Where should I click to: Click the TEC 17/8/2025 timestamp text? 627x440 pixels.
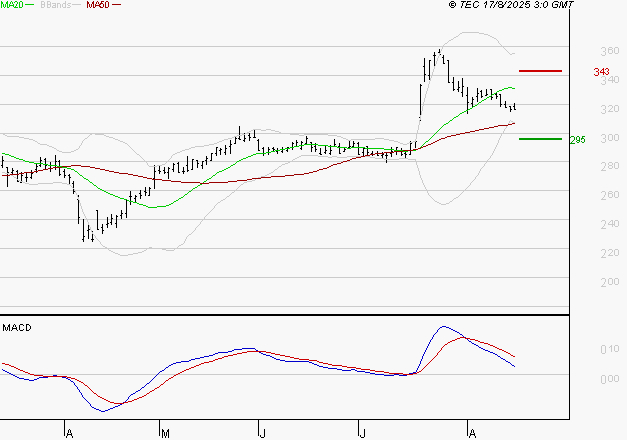coord(511,5)
